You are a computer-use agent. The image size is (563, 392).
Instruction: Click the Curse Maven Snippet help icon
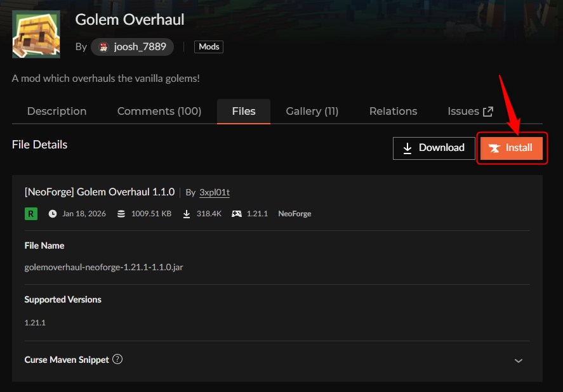(117, 359)
